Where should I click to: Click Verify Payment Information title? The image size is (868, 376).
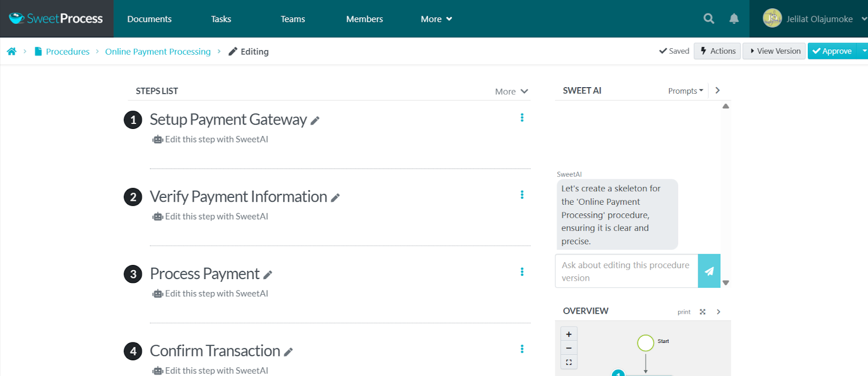coord(239,197)
